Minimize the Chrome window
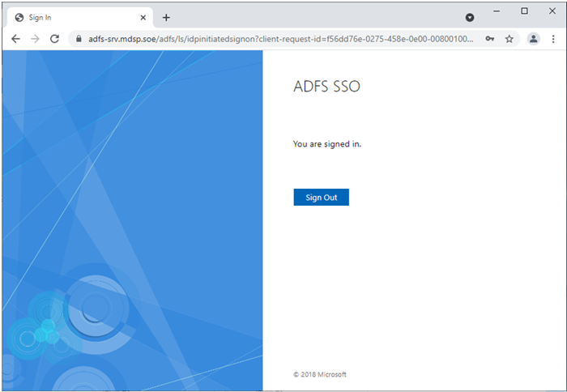Viewport: 567px width, 392px height. [x=497, y=11]
